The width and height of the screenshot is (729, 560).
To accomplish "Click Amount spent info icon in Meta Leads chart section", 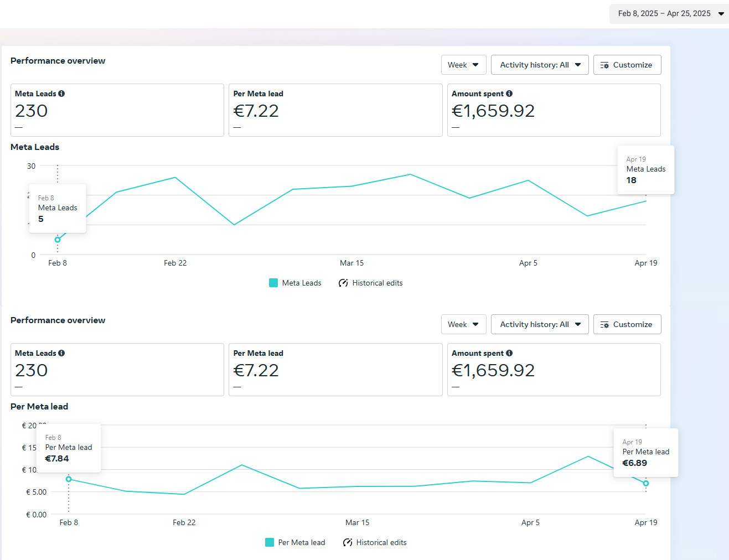I will point(509,94).
